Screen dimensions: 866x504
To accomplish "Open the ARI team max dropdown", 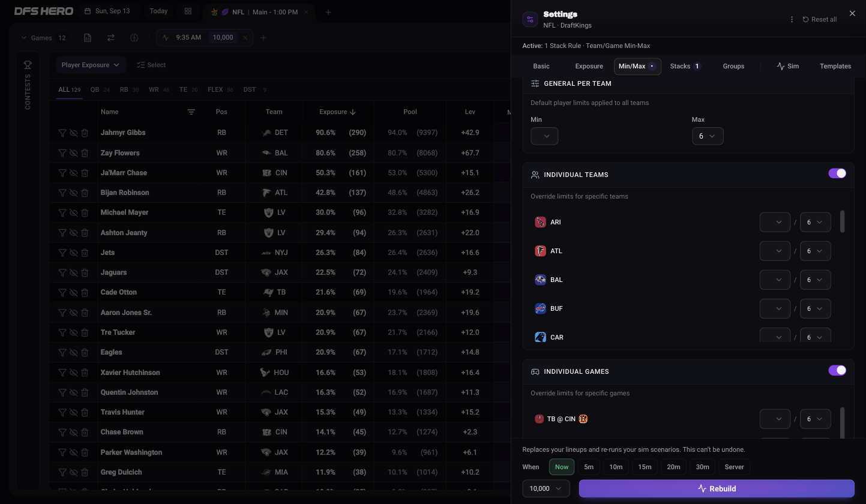I will (815, 222).
